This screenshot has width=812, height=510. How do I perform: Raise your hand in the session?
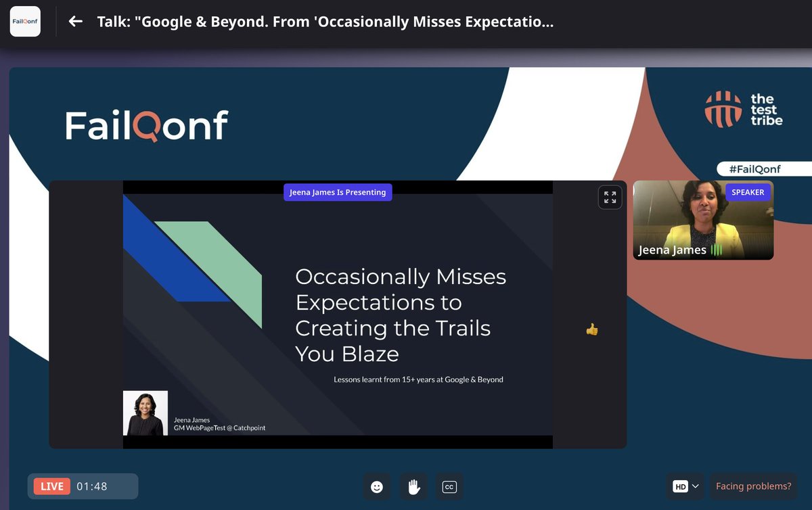[413, 486]
